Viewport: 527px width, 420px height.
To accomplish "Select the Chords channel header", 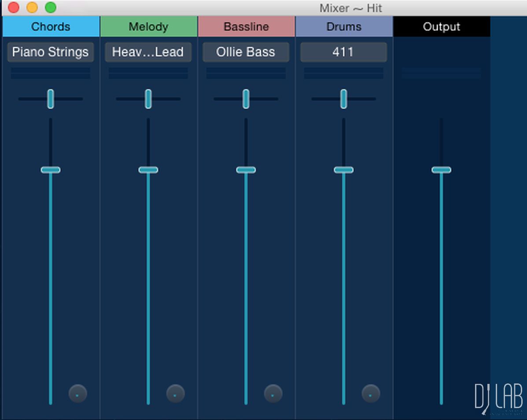I will click(51, 27).
